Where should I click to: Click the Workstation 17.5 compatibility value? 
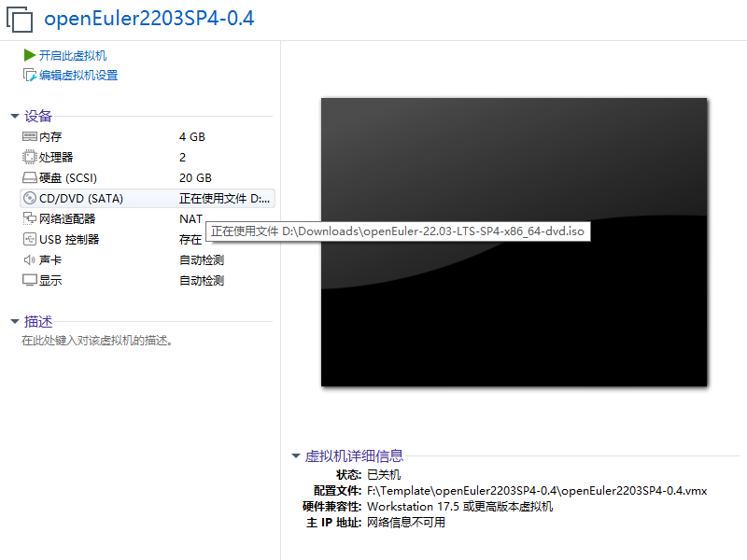[459, 506]
